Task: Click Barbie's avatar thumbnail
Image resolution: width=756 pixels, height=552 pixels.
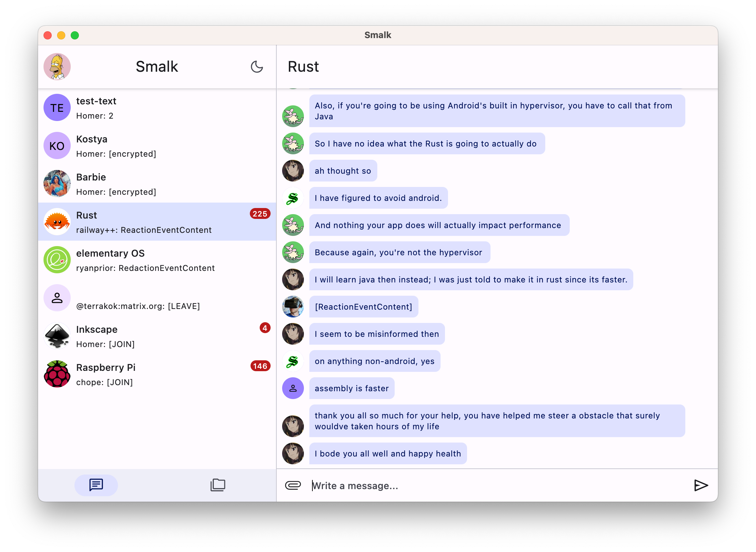Action: coord(57,184)
